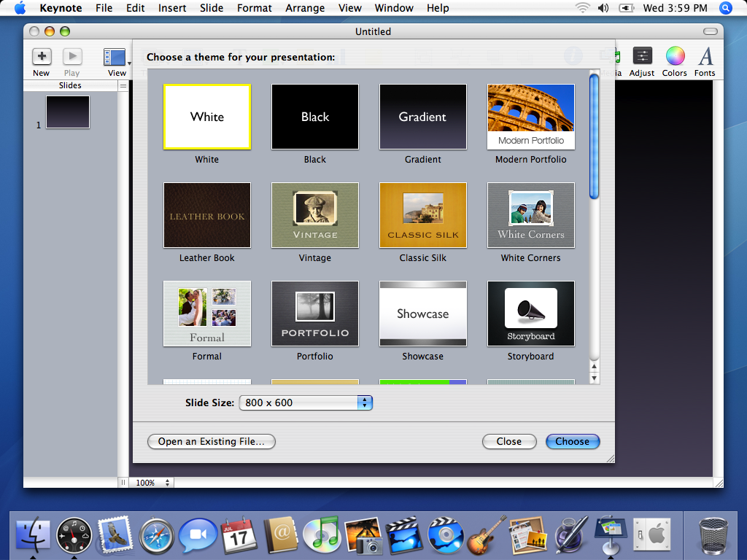Open Keynote icon in the Dock
The height and width of the screenshot is (560, 747).
coord(611,534)
